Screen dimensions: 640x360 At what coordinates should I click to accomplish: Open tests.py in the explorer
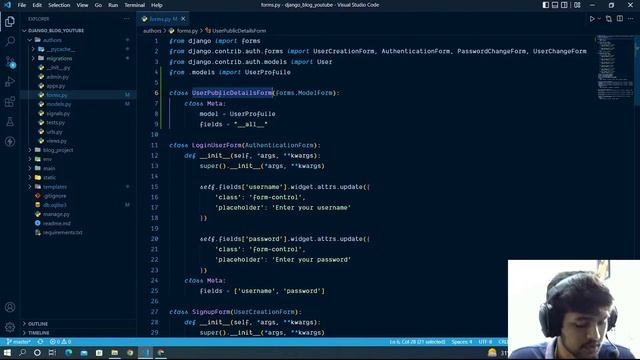(x=55, y=122)
